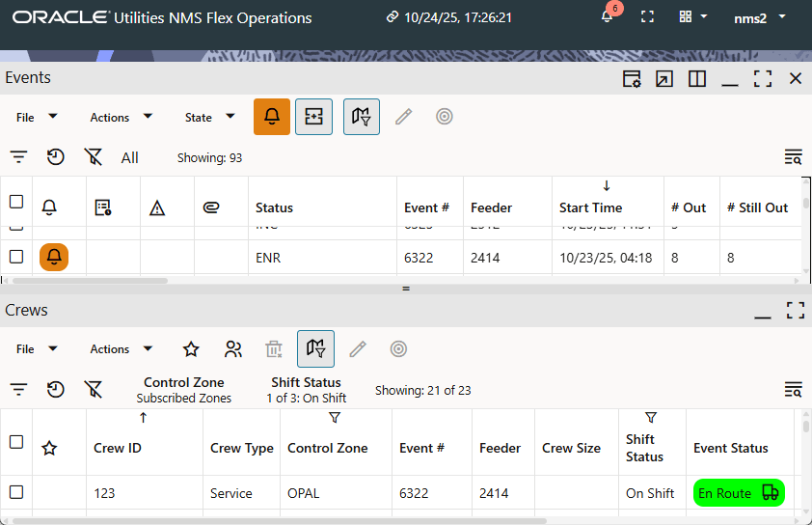812x525 pixels.
Task: Click the target focus icon in Events toolbar
Action: [445, 117]
